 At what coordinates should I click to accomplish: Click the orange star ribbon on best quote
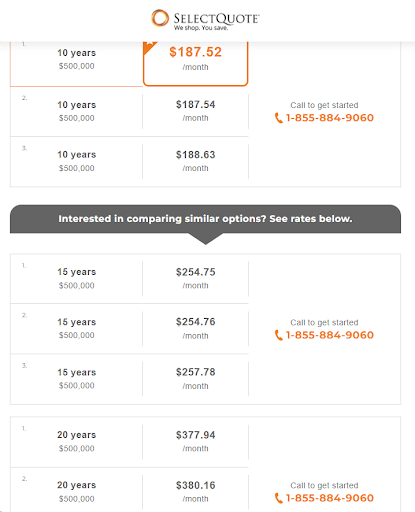click(x=149, y=48)
